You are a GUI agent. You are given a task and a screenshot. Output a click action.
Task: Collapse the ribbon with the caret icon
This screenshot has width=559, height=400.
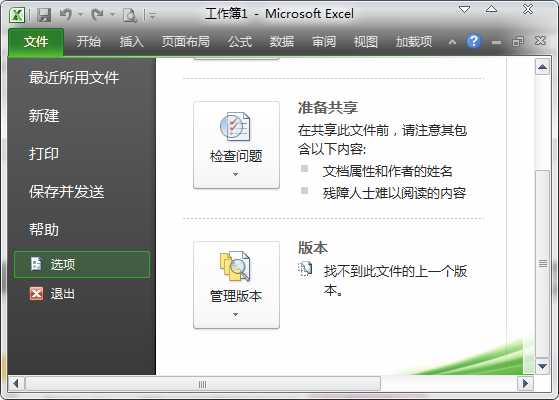pos(452,42)
